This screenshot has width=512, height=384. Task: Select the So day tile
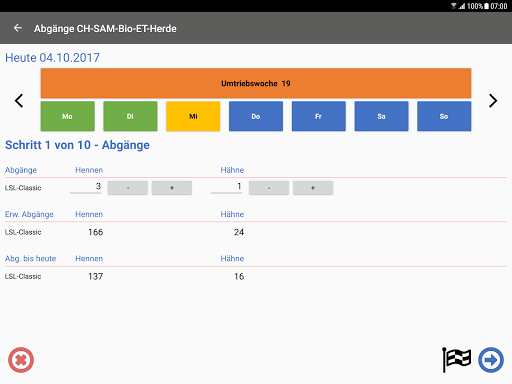[x=444, y=116]
